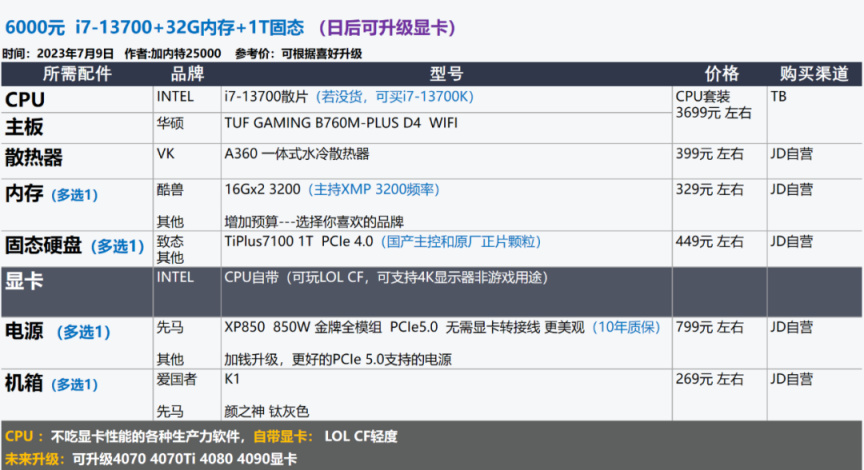
Task: Click '(多选1)' next to 固态硬盘
Action: [117, 246]
